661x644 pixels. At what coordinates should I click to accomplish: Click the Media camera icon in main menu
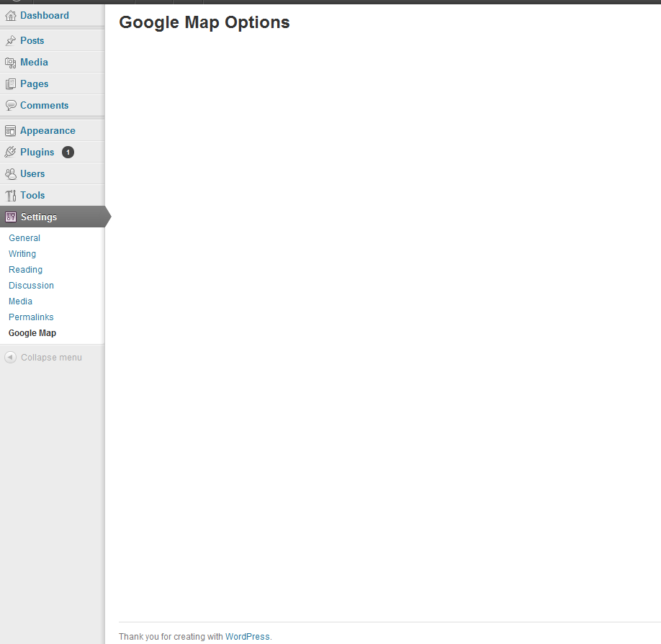click(x=11, y=63)
